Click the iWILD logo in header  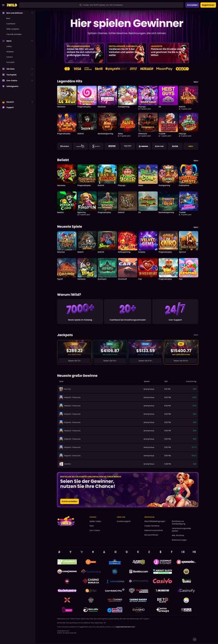pyautogui.click(x=12, y=5)
